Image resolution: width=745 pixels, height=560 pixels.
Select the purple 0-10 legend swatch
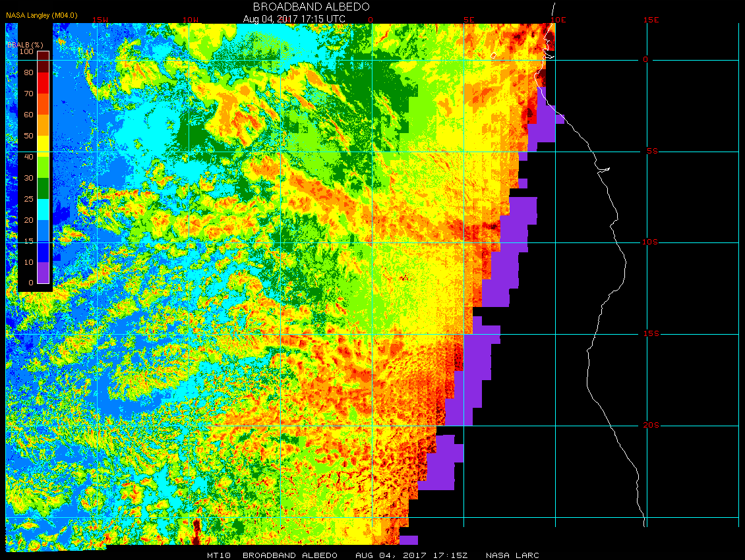click(x=44, y=273)
